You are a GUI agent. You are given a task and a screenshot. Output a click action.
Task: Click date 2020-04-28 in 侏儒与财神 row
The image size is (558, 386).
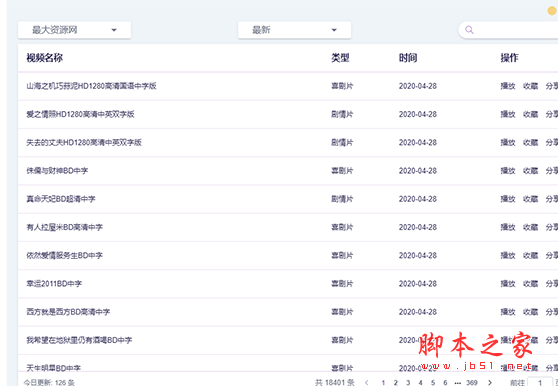coord(418,171)
